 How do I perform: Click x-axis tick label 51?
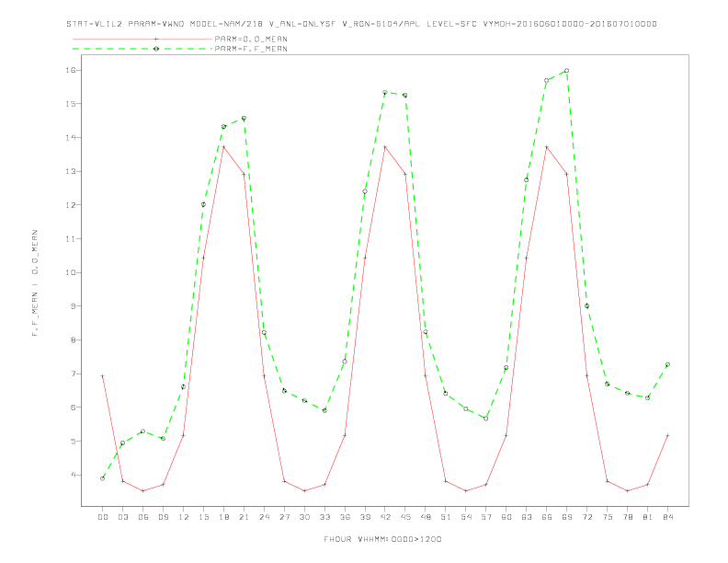tap(446, 517)
